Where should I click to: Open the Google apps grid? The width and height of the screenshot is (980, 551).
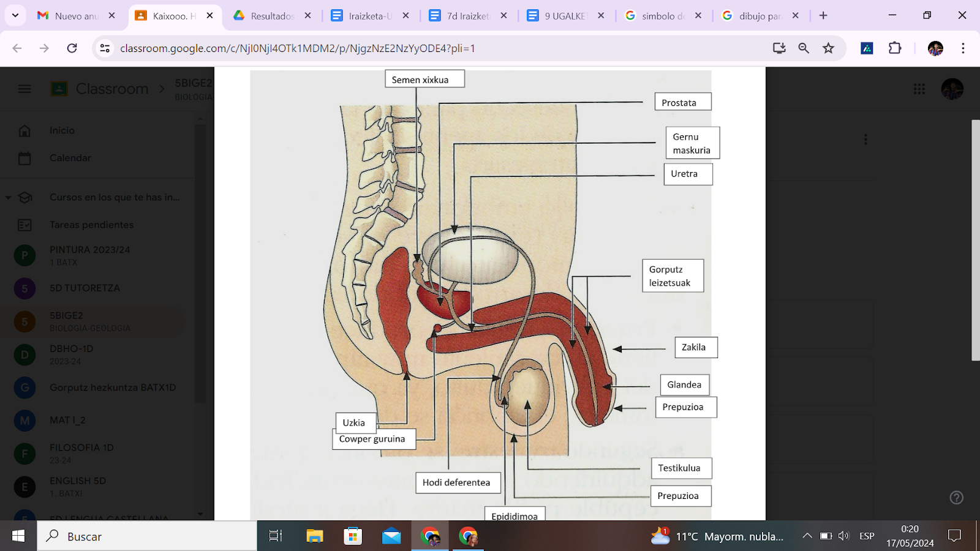[x=919, y=89]
